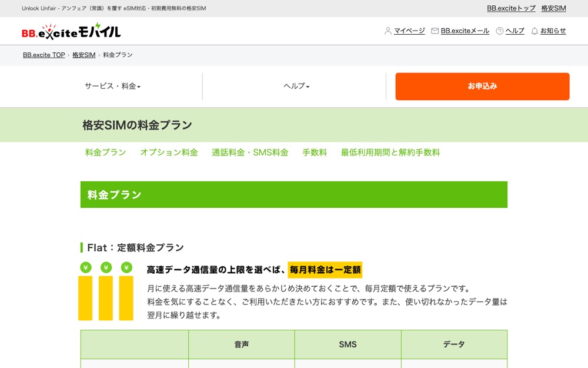The height and width of the screenshot is (368, 588).
Task: Click the 料金プラン breadcrumb current page text
Action: [118, 55]
